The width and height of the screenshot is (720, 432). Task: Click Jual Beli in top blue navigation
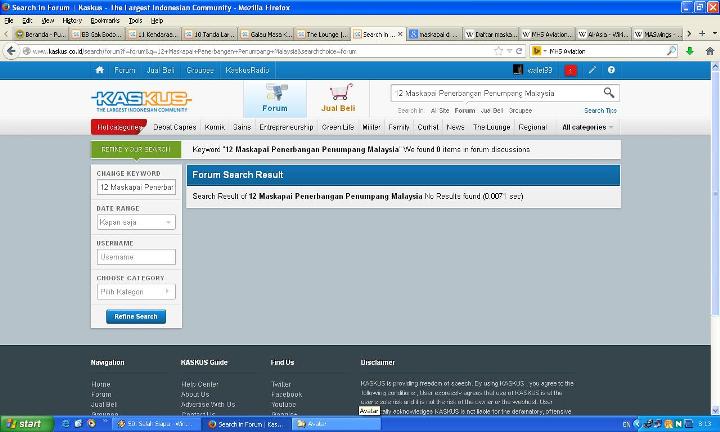[x=160, y=70]
